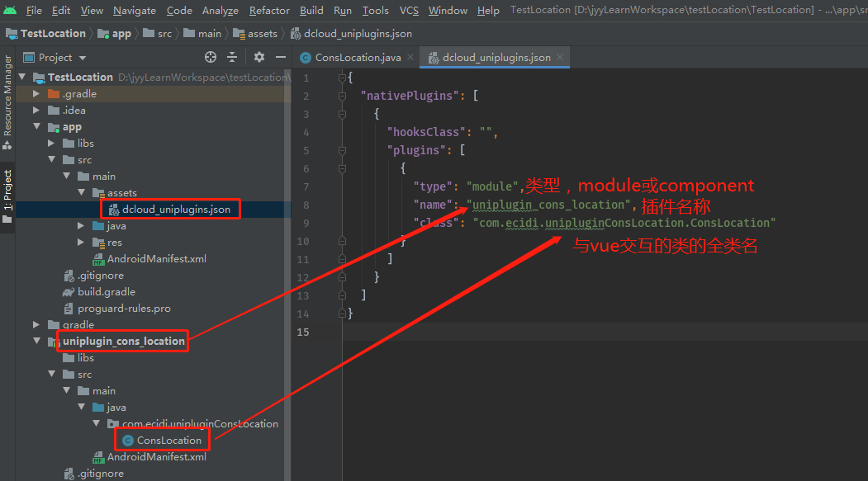Open the View menu
Image resolution: width=868 pixels, height=481 pixels.
[92, 11]
